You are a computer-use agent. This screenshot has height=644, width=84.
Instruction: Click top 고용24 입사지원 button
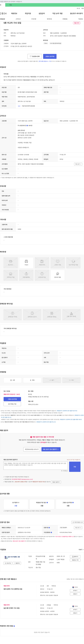[50, 56]
